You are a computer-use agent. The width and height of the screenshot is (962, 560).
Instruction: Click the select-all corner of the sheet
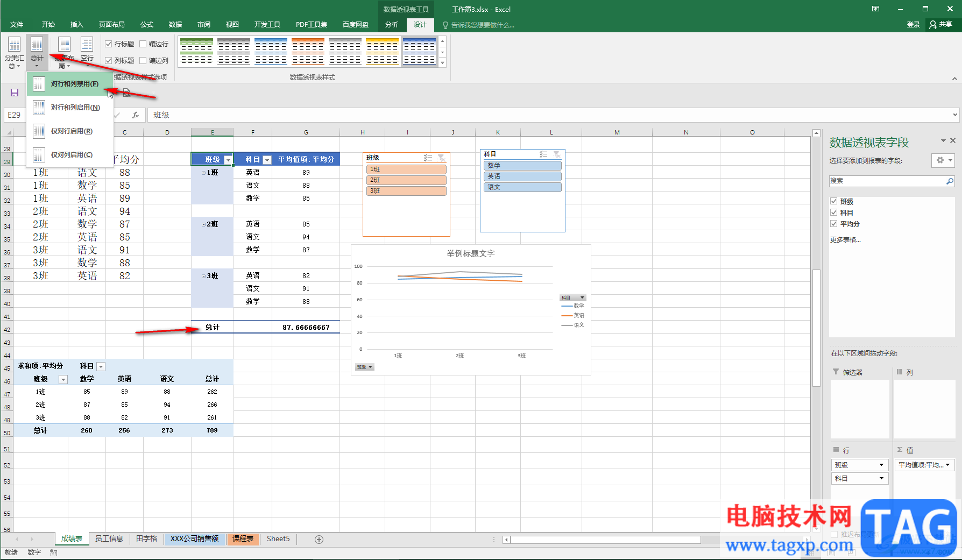coord(8,132)
